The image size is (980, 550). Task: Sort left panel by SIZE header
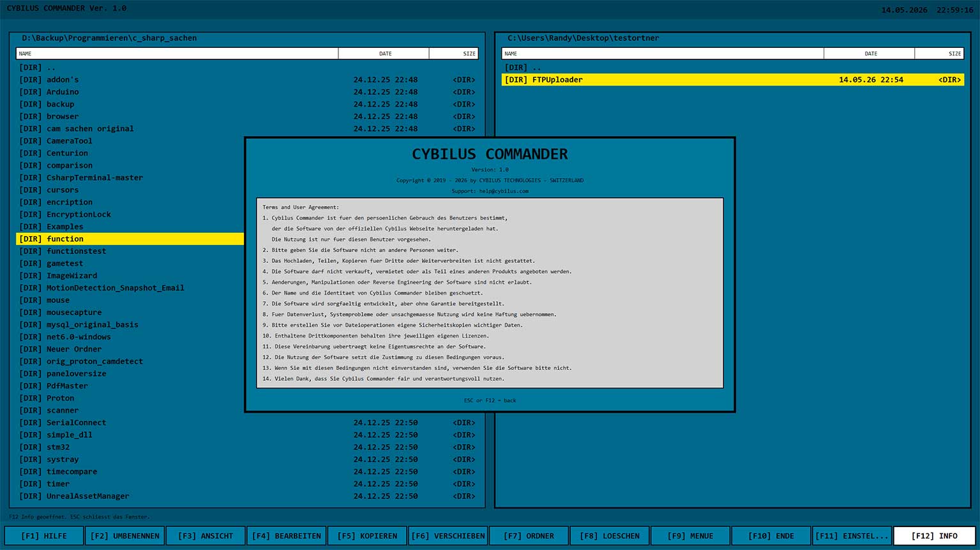click(x=454, y=54)
